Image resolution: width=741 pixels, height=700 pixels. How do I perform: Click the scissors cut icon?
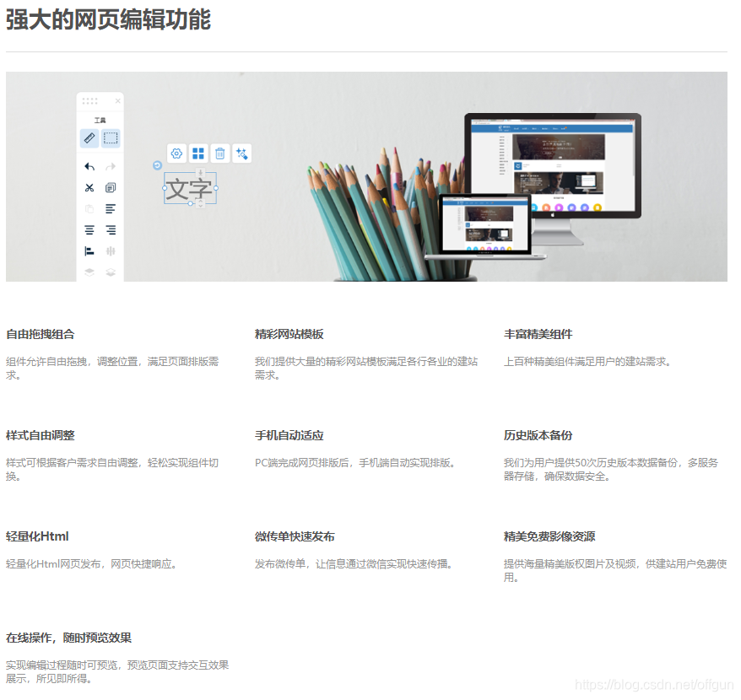click(x=89, y=188)
